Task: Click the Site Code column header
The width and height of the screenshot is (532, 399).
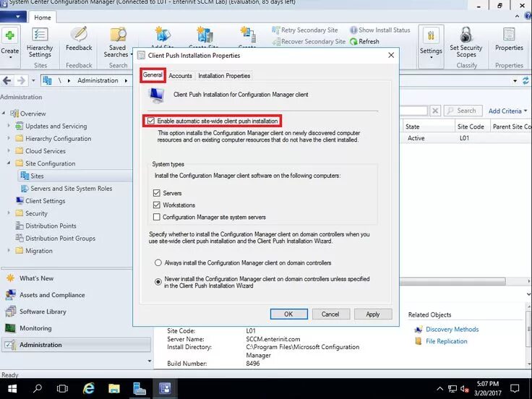Action: (471, 126)
